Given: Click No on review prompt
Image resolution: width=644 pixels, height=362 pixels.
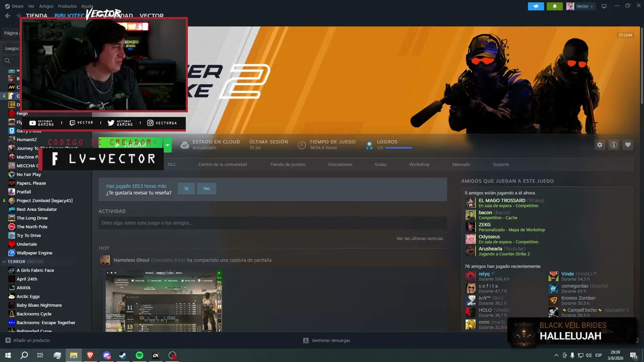Looking at the screenshot, I should click(206, 189).
